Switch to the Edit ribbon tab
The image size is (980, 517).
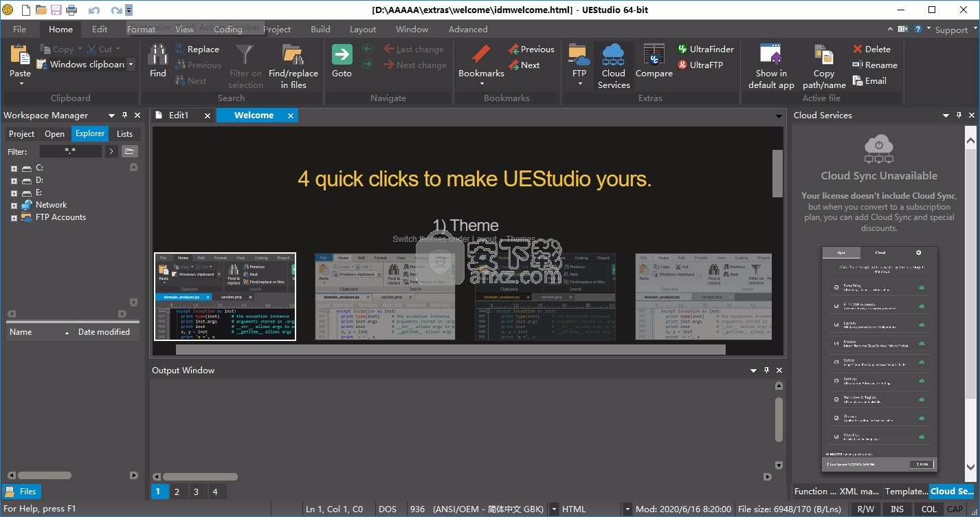pos(100,29)
